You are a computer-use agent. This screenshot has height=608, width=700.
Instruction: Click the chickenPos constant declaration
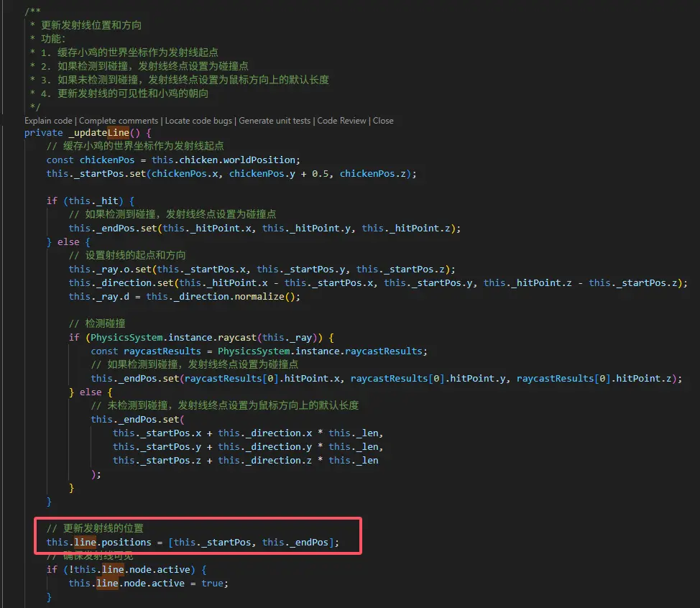(x=106, y=160)
